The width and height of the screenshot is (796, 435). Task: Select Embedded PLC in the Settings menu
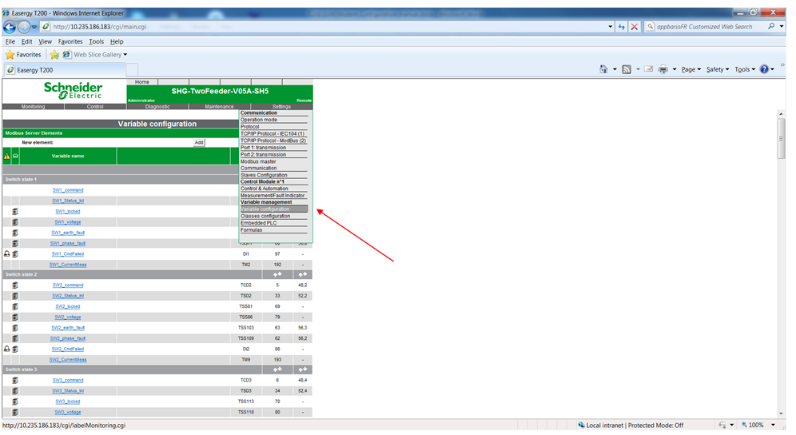pyautogui.click(x=258, y=223)
